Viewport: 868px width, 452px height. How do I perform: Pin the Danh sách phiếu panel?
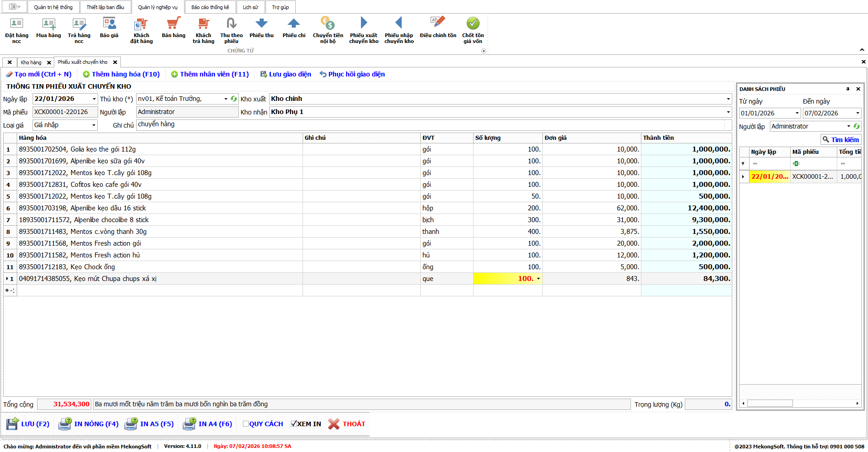pos(848,89)
